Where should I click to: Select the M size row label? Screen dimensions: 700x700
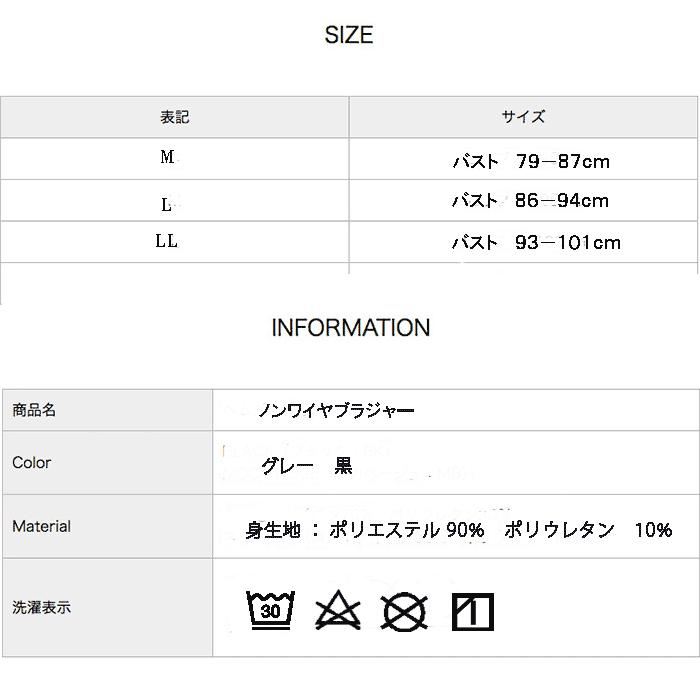tap(167, 158)
